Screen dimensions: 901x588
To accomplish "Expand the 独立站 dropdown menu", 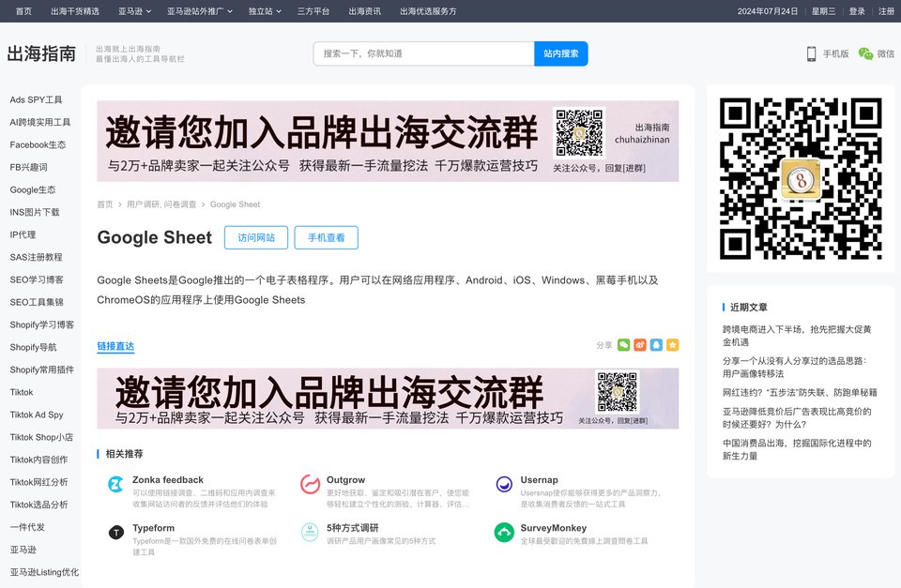I will [x=265, y=11].
